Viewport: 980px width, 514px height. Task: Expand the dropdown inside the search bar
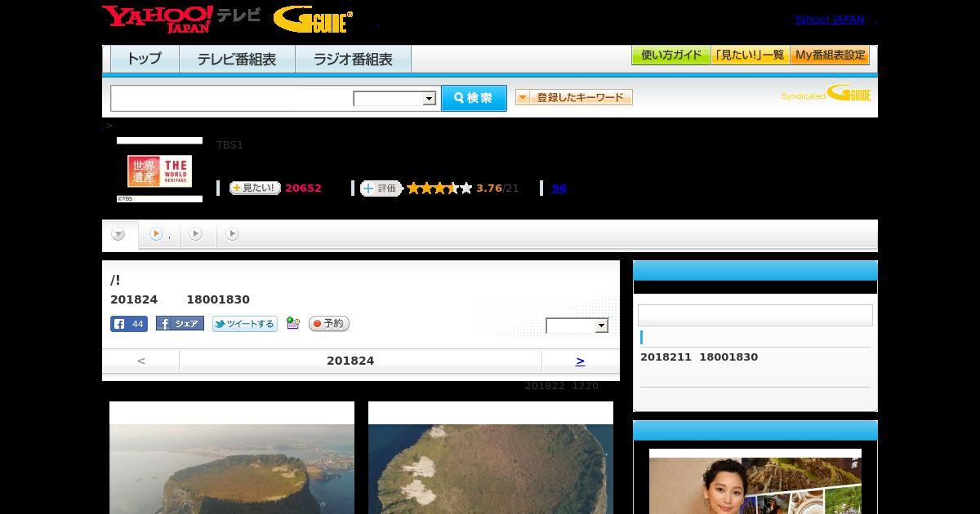(394, 99)
